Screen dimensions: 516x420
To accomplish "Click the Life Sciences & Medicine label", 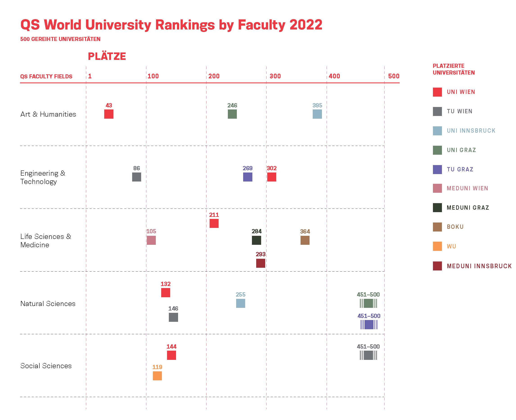I will 46,241.
